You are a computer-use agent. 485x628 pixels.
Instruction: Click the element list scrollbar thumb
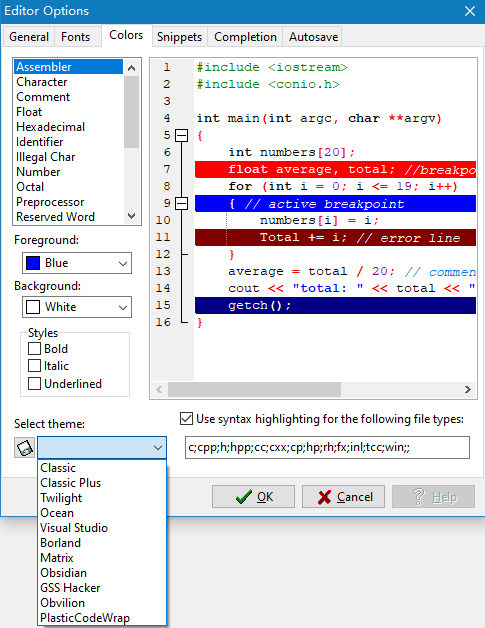[x=131, y=112]
